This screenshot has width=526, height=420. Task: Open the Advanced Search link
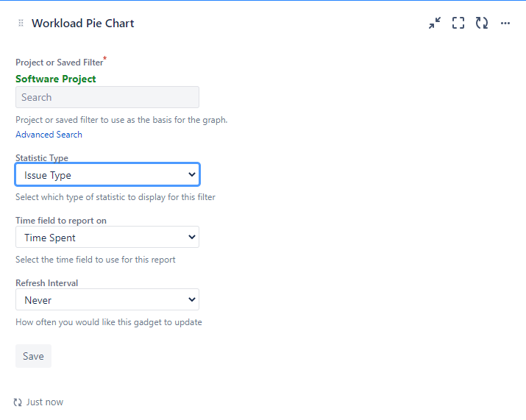coord(49,135)
